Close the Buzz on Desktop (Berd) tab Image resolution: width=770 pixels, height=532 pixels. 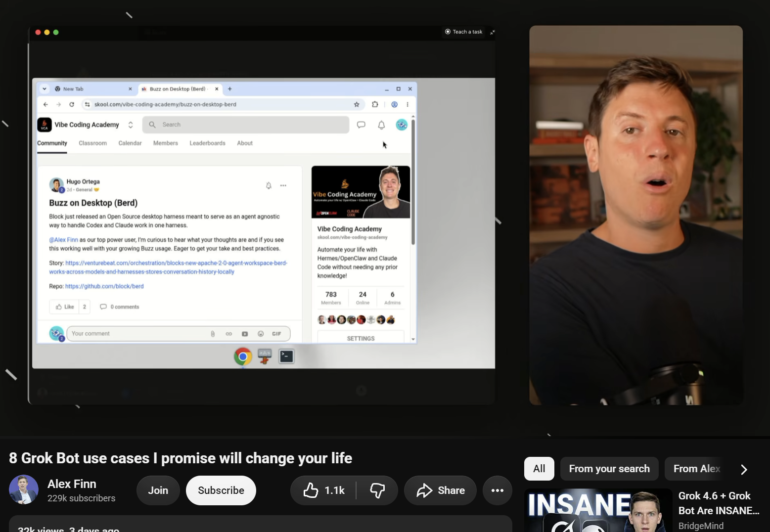(217, 89)
